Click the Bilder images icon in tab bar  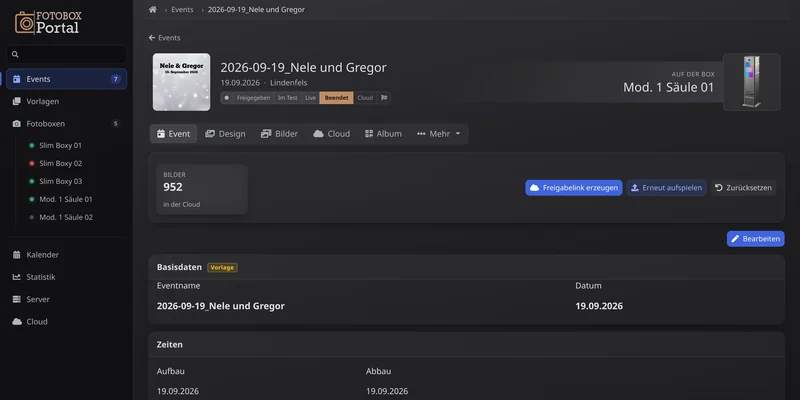click(266, 134)
